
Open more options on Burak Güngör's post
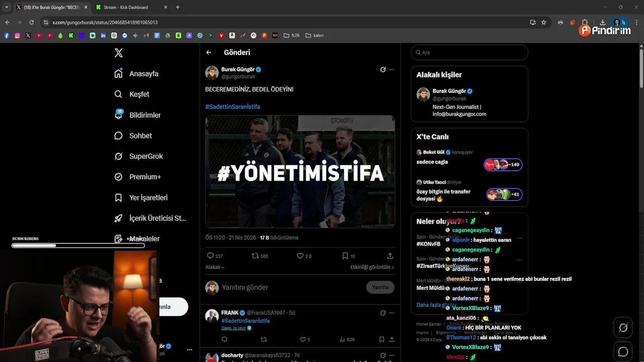[x=392, y=69]
